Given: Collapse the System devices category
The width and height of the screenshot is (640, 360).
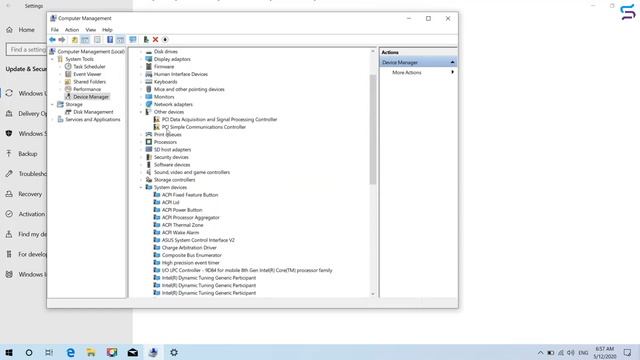Looking at the screenshot, I should (141, 187).
